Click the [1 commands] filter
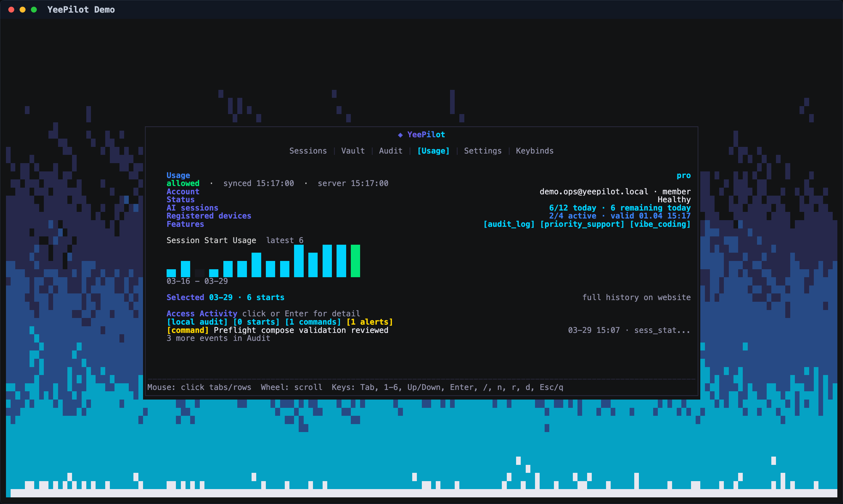Screen dimensions: 843x504 point(313,322)
